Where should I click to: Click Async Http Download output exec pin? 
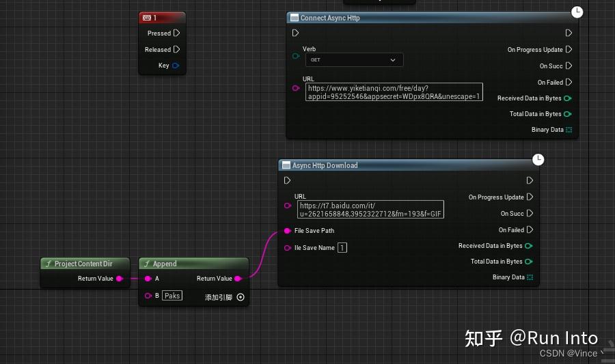click(x=530, y=180)
